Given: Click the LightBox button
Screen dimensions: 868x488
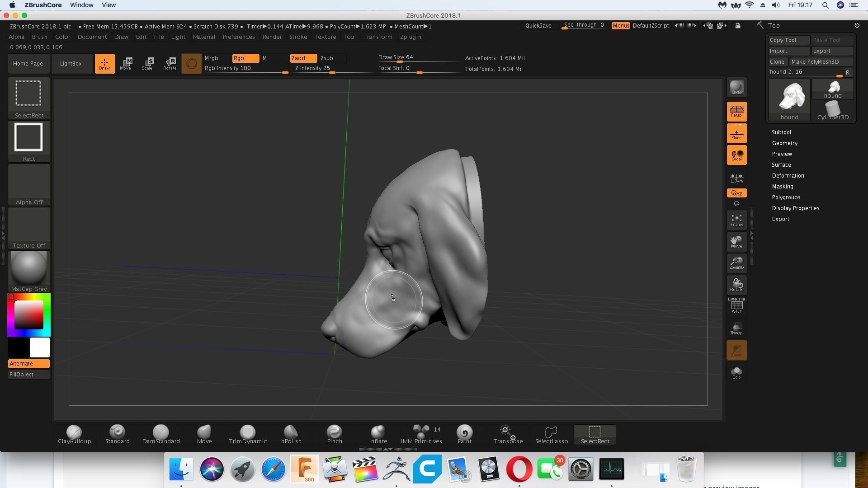Looking at the screenshot, I should [x=71, y=64].
